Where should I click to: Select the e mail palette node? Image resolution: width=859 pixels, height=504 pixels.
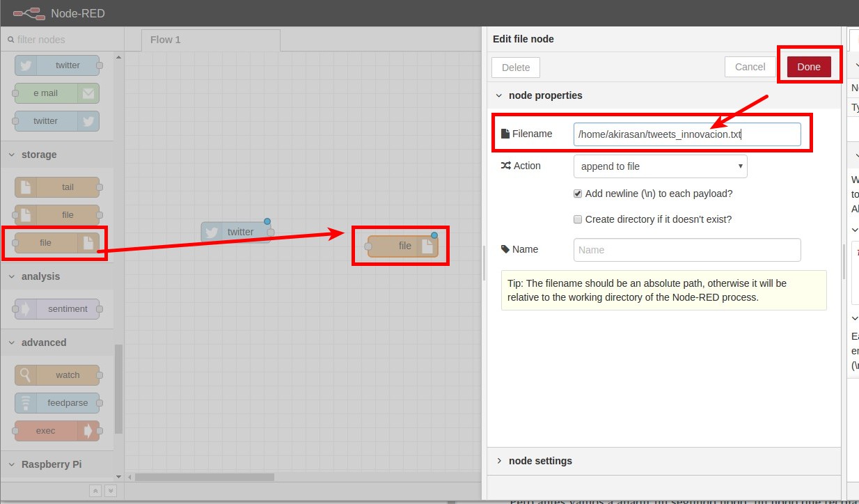[57, 93]
